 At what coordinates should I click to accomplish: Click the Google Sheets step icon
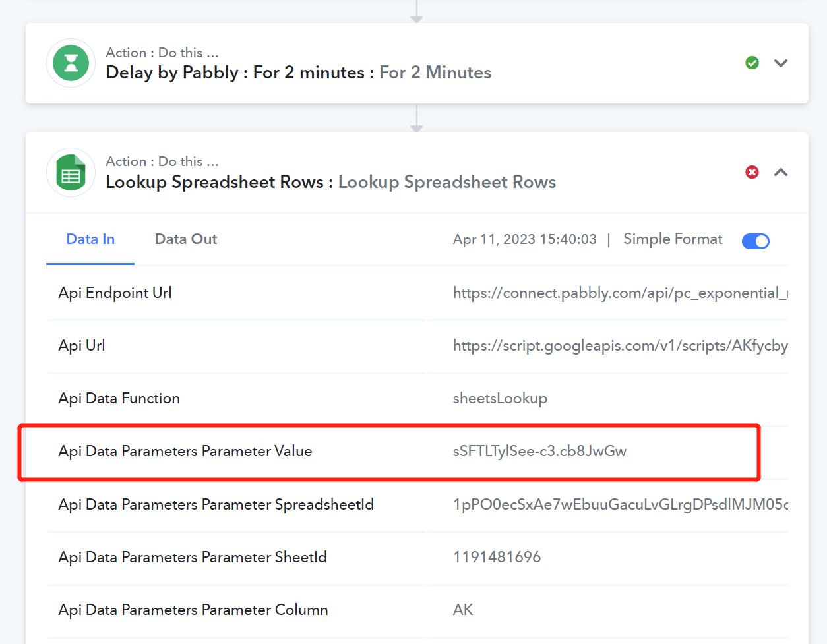(71, 172)
